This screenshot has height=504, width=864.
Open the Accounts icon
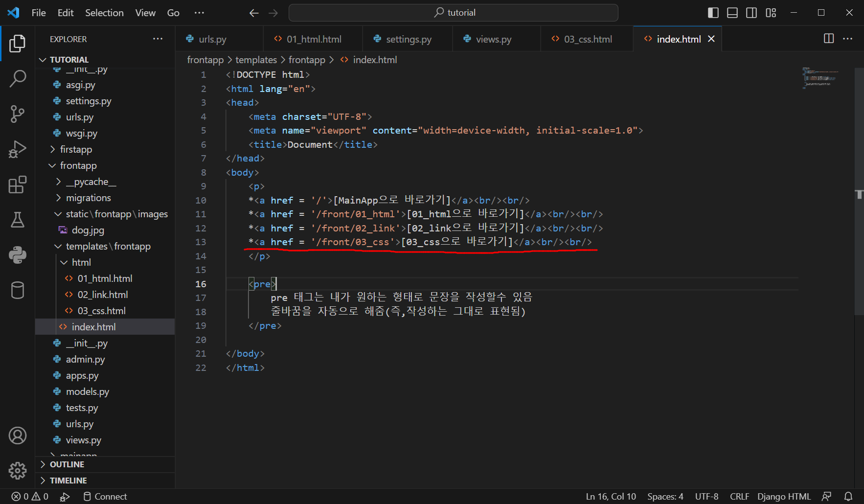point(18,435)
